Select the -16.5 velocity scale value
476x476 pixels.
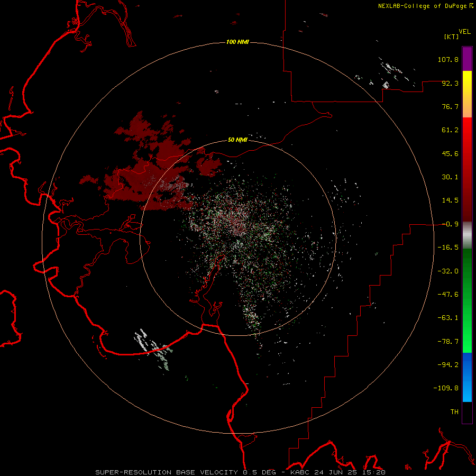click(x=448, y=248)
